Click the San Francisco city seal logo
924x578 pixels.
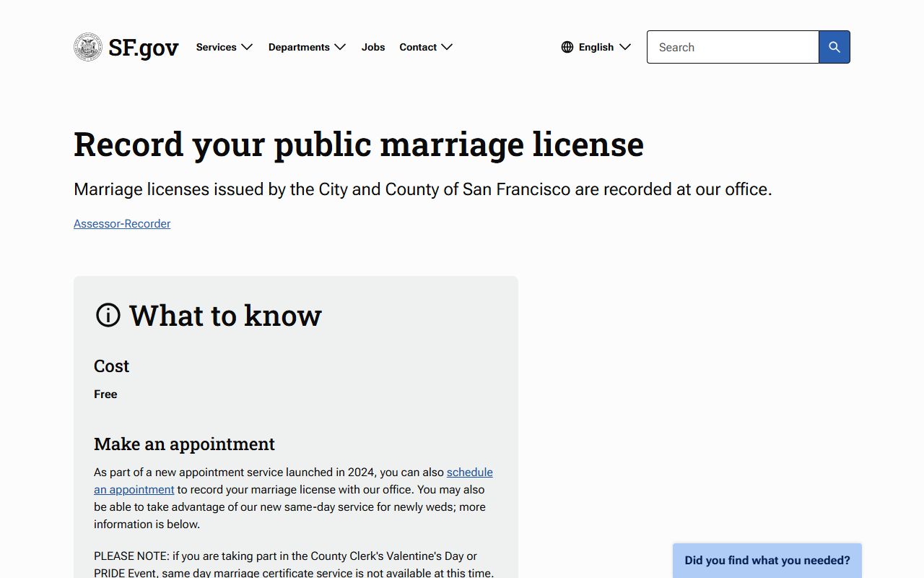(x=88, y=47)
